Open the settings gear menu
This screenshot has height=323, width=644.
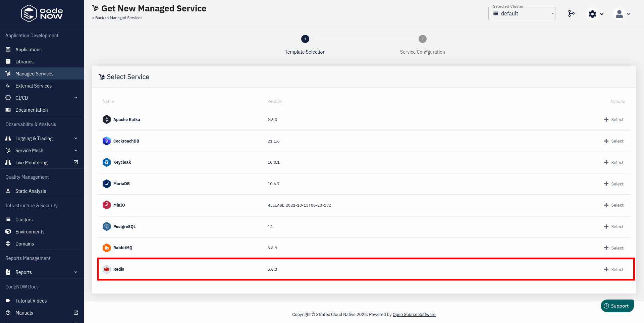(x=596, y=14)
